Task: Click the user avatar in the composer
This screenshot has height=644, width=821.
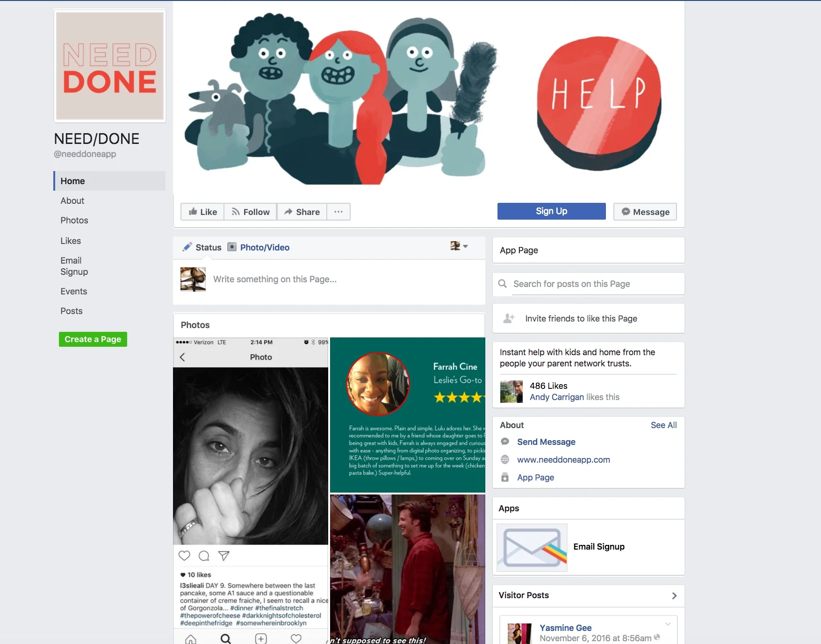Action: [193, 279]
